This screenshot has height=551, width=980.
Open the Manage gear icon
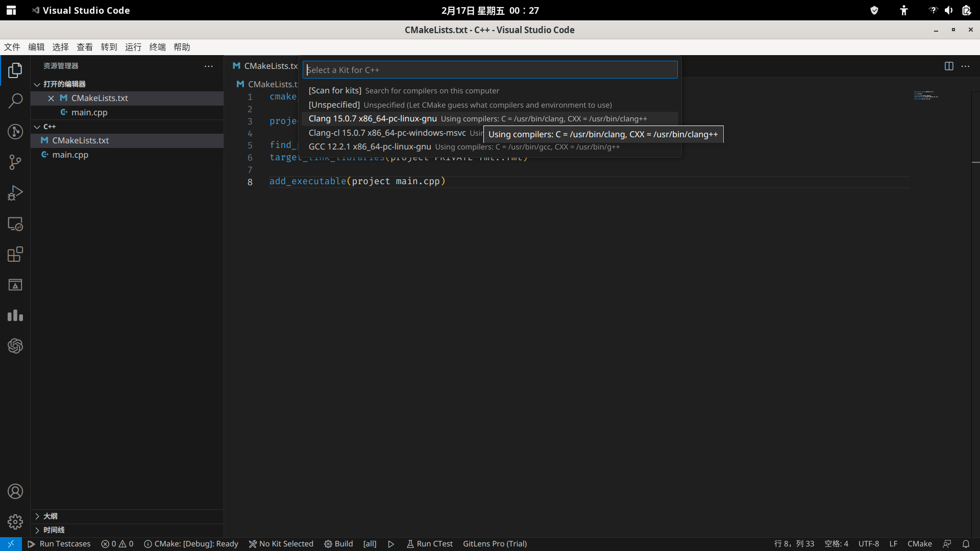[15, 522]
